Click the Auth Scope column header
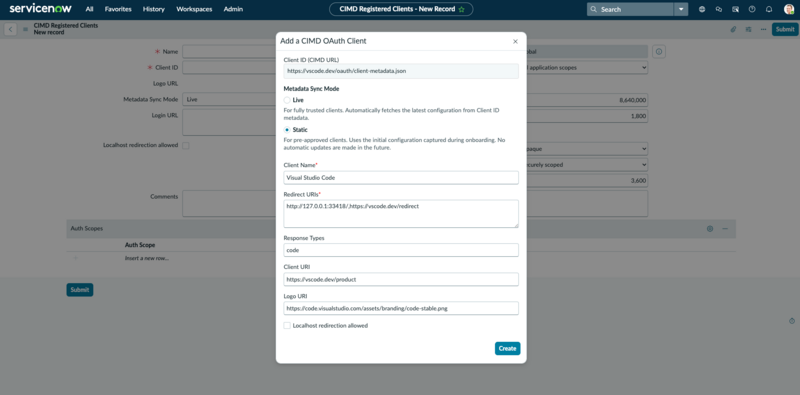The image size is (800, 395). [140, 245]
